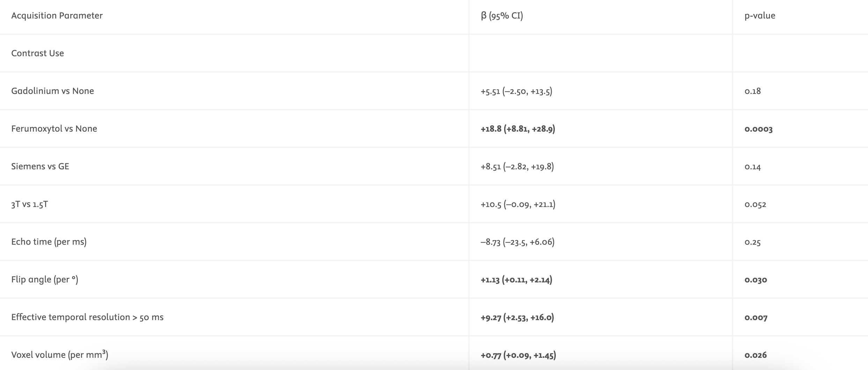The width and height of the screenshot is (868, 370).
Task: Click the p-value column header
Action: (x=760, y=16)
